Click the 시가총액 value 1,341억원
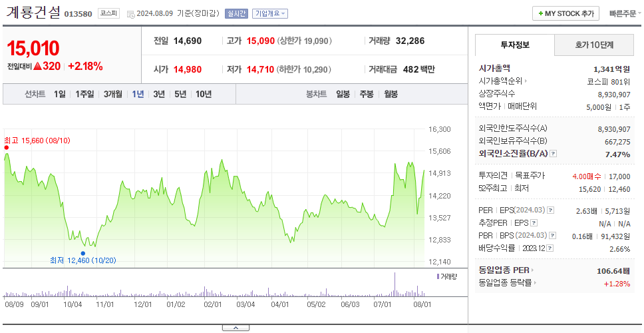Screen dimensions: 644x333 point(612,69)
